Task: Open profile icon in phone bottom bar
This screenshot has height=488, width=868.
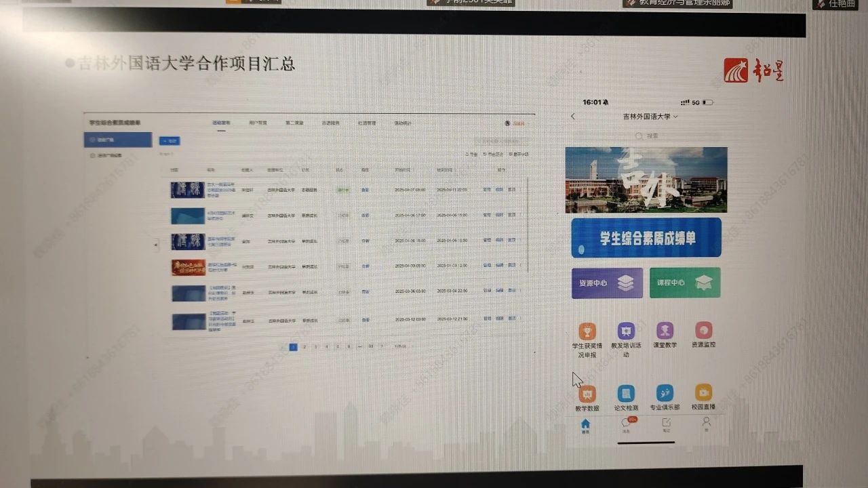Action: coord(706,424)
